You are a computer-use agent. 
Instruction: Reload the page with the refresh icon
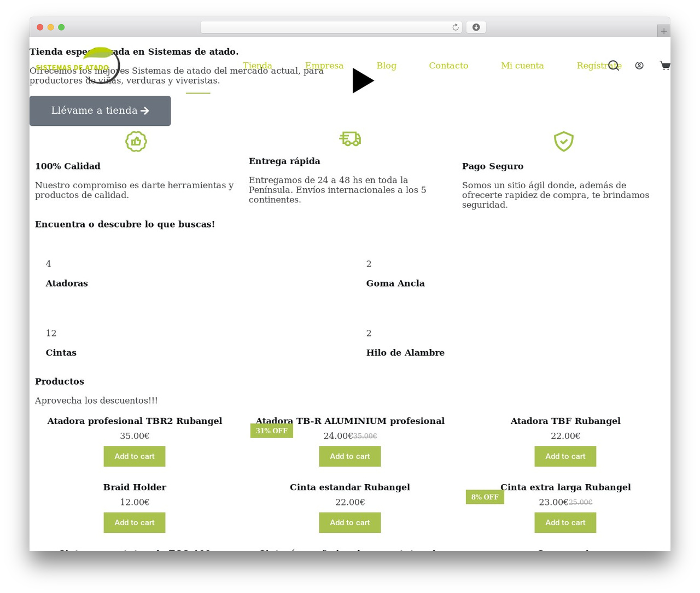tap(456, 27)
